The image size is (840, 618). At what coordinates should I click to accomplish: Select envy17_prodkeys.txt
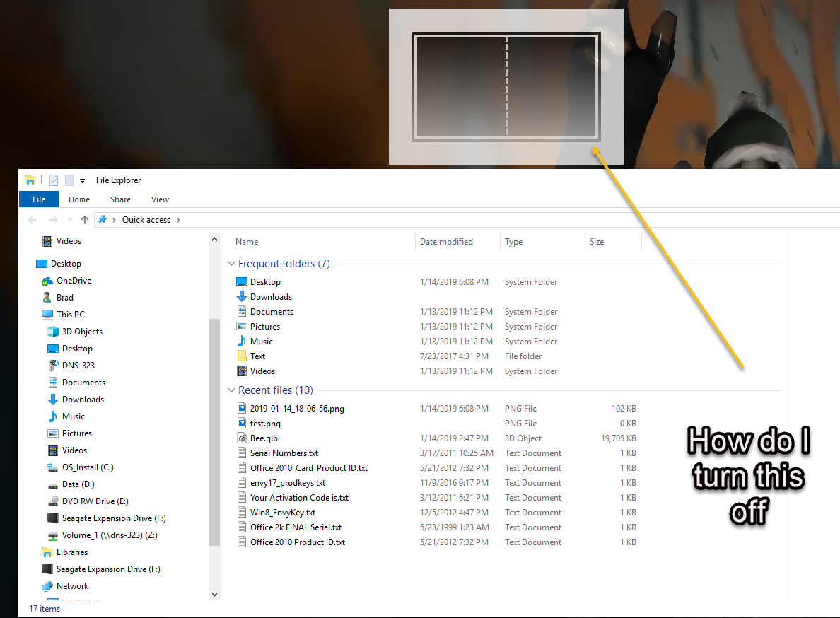pos(288,483)
